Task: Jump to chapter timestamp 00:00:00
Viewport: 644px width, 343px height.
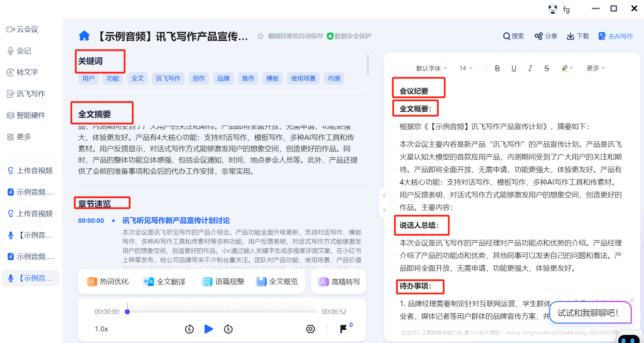Action: click(x=91, y=221)
